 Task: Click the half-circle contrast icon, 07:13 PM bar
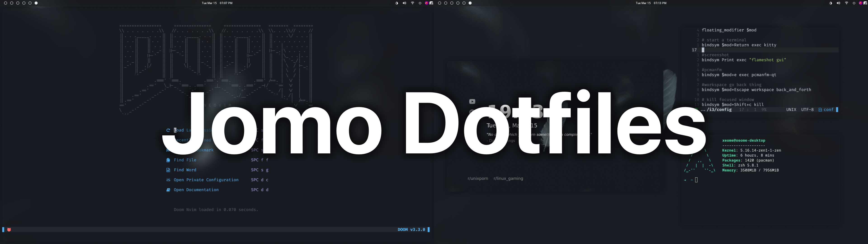click(x=831, y=3)
